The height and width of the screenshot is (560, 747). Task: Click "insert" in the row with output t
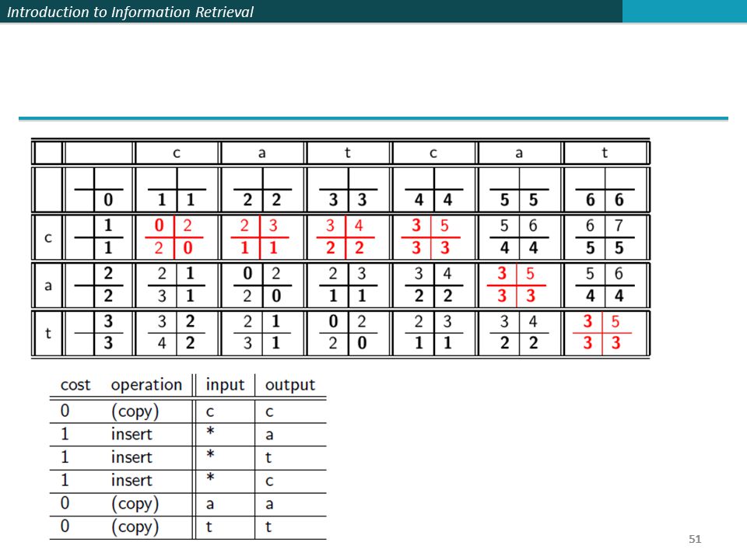coord(132,457)
